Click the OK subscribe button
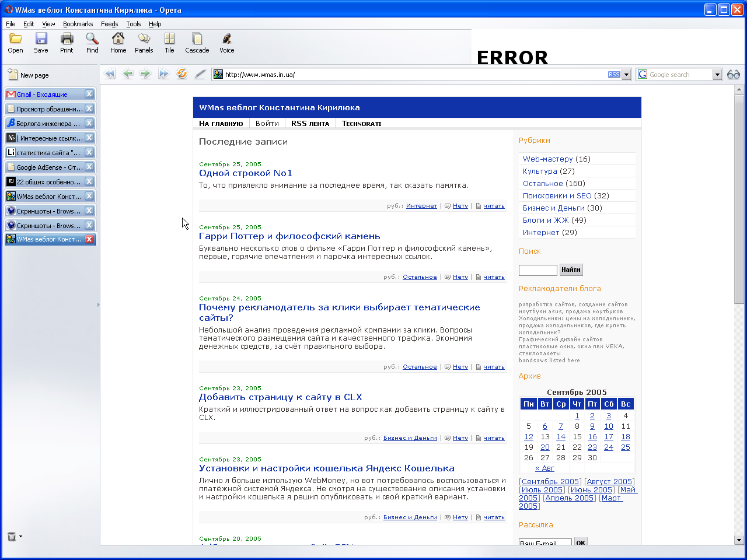 point(581,542)
